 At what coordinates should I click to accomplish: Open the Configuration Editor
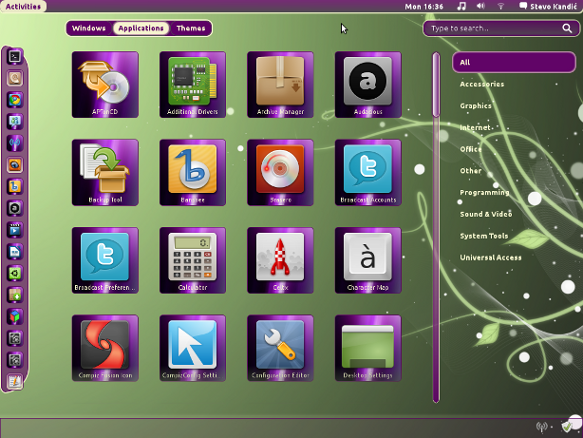tap(280, 348)
